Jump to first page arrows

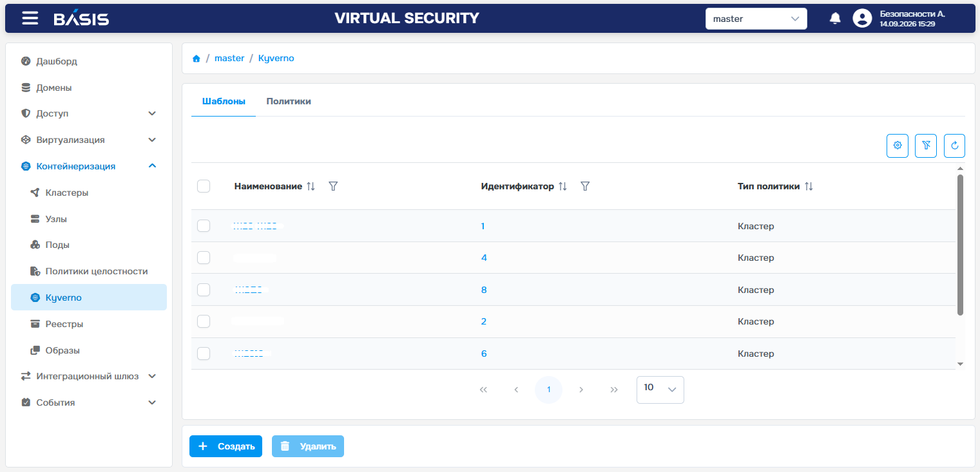pos(483,390)
